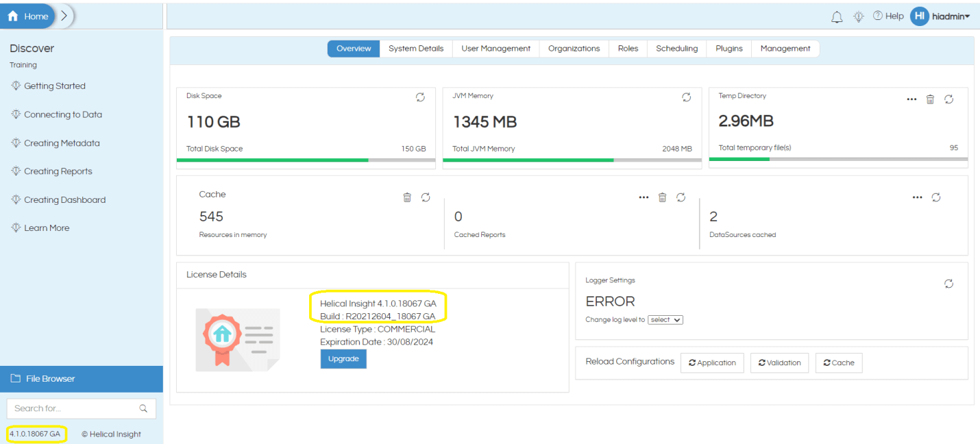Click the Creating Metadata lightbulb icon
Image resolution: width=980 pixels, height=444 pixels.
coord(16,143)
